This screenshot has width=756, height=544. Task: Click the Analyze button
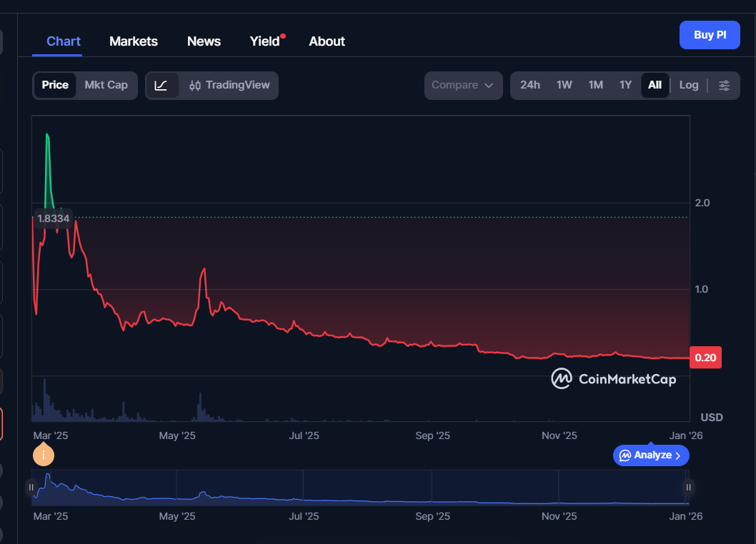click(x=650, y=455)
